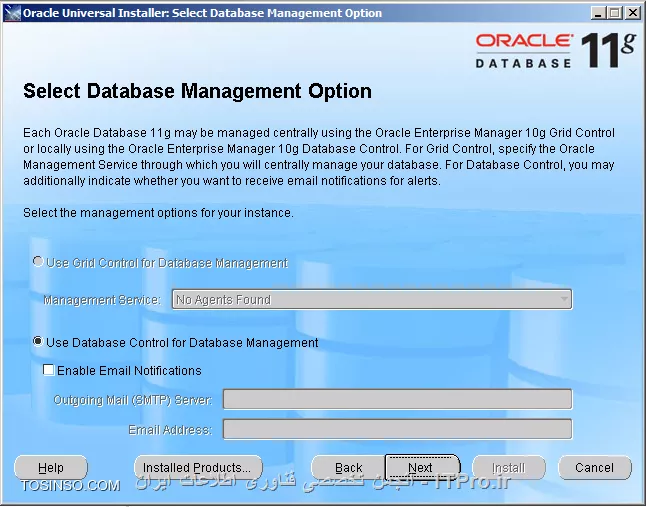Click Installed Products button
Screen dimensions: 646x507
[x=198, y=467]
